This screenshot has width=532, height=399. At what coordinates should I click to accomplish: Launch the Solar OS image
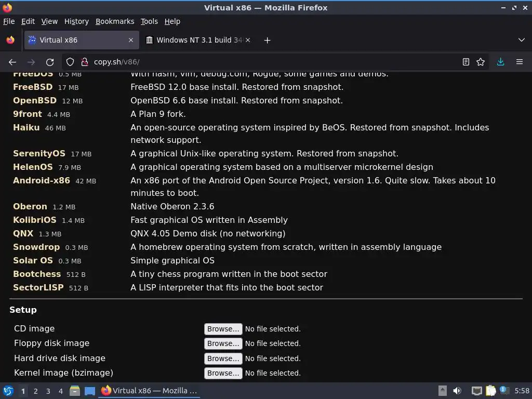click(33, 261)
